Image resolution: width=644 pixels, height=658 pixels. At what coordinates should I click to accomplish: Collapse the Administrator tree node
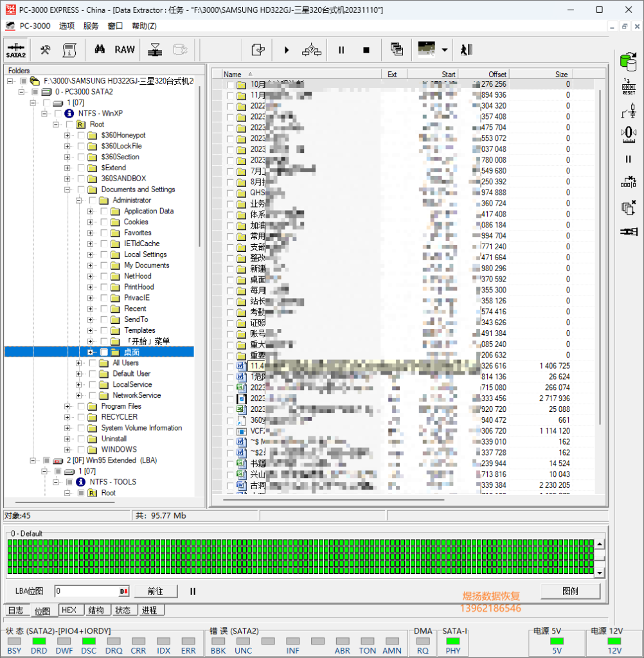click(x=78, y=200)
